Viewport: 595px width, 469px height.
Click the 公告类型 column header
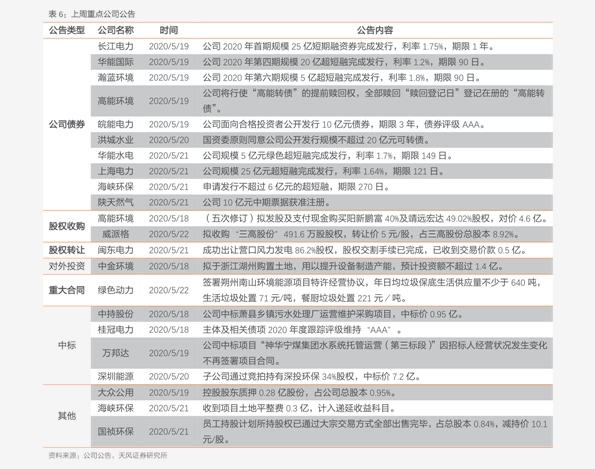click(67, 30)
